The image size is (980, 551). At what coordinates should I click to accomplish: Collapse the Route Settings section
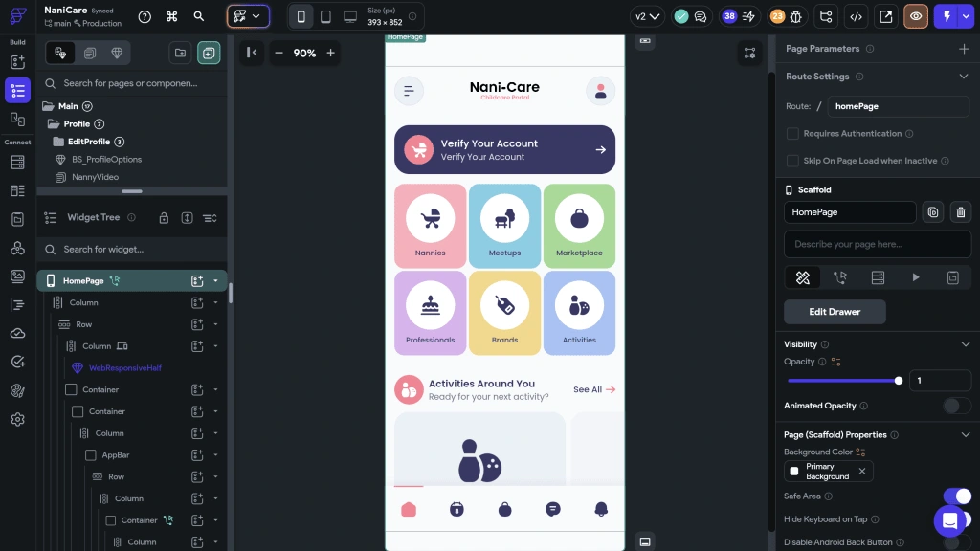[963, 77]
